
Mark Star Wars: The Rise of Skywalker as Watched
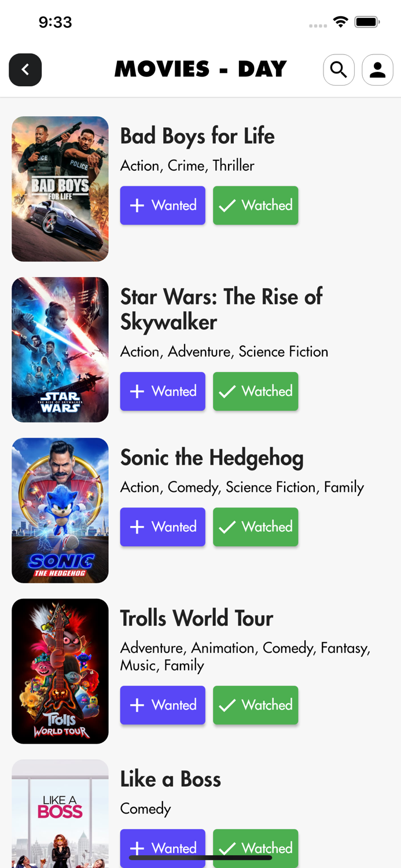(255, 391)
